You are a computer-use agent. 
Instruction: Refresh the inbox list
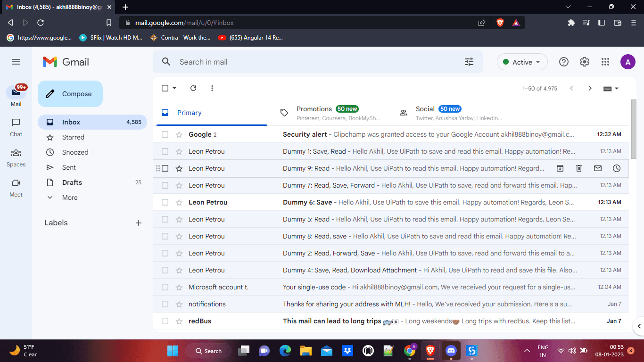(x=193, y=88)
